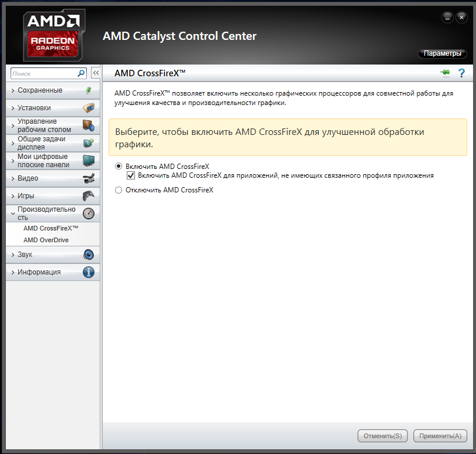The image size is (476, 454).
Task: Click into the Поиск search field
Action: pyautogui.click(x=44, y=73)
